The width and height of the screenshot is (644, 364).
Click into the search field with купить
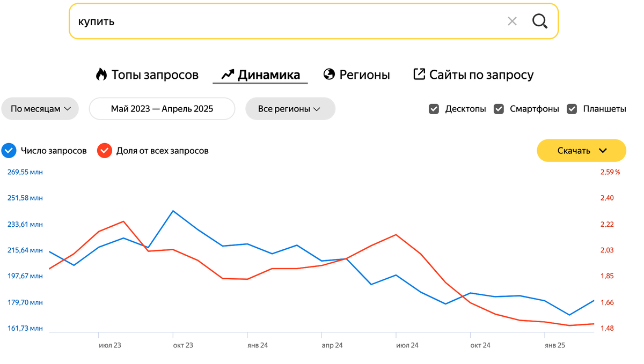click(284, 21)
